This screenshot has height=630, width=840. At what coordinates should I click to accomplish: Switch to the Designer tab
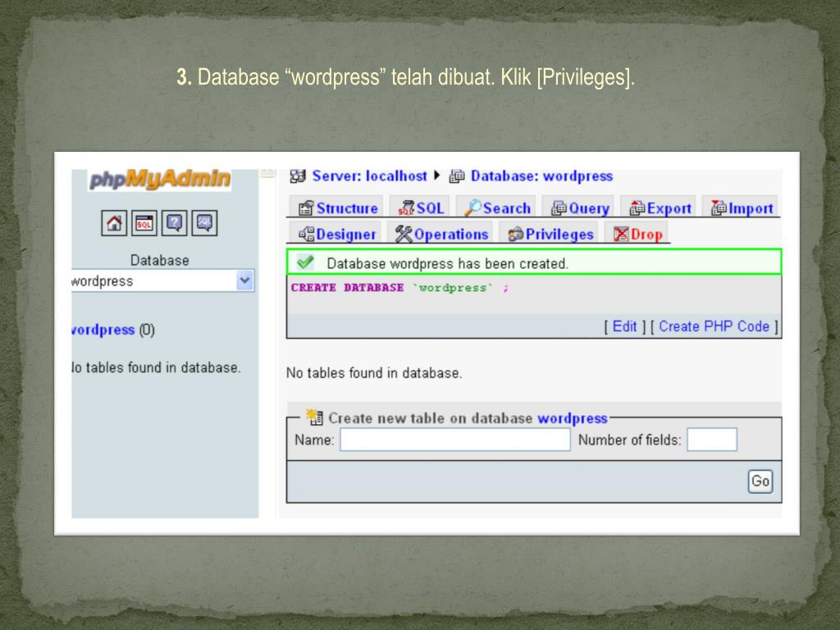[336, 234]
